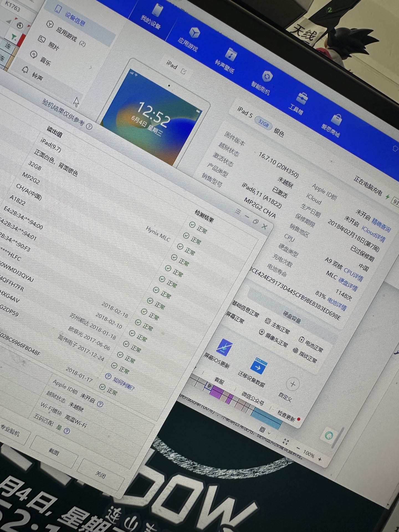Viewport: 399px width, 532px height.
Task: Click the 83% battery life value
Action: (321, 294)
